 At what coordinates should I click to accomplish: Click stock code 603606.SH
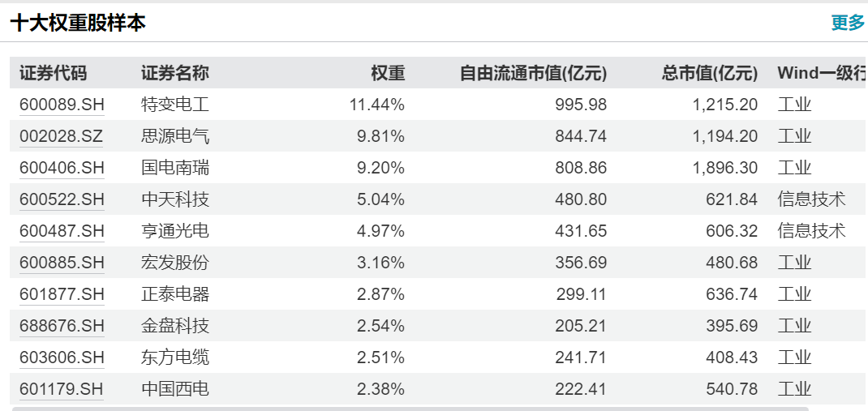tap(62, 357)
